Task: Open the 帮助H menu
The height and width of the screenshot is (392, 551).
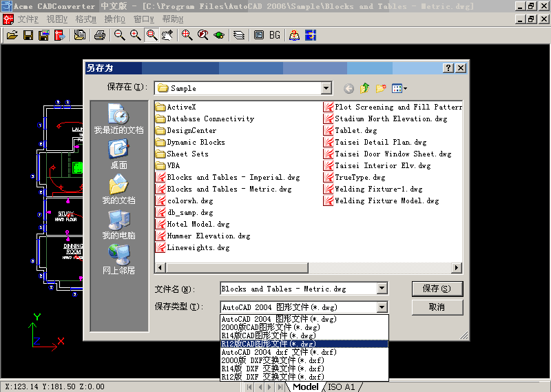Action: coord(173,19)
